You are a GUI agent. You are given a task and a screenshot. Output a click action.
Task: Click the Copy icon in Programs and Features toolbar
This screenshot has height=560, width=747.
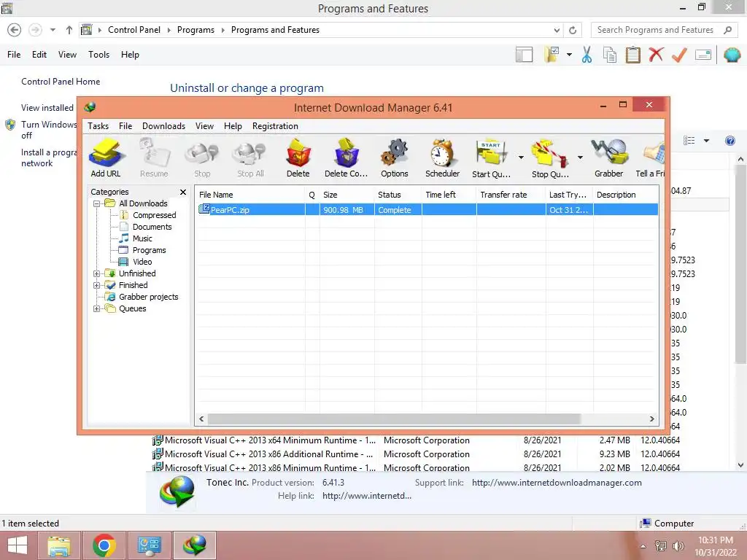point(610,55)
